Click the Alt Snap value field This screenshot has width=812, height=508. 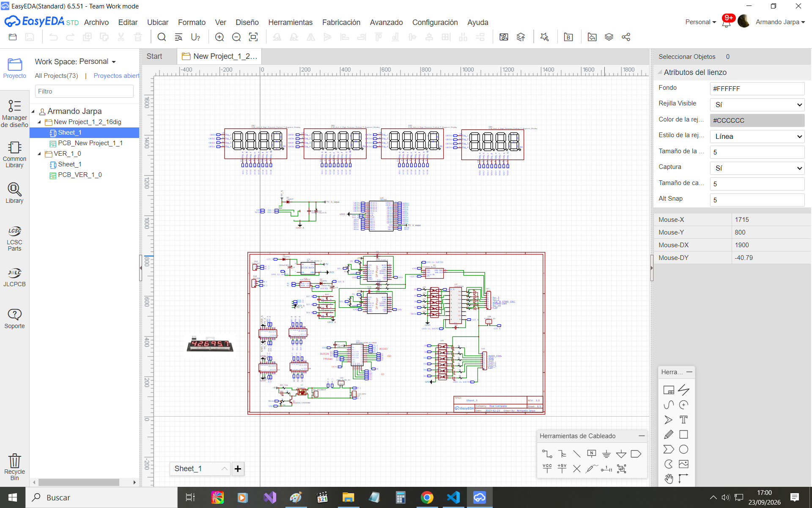click(x=757, y=200)
